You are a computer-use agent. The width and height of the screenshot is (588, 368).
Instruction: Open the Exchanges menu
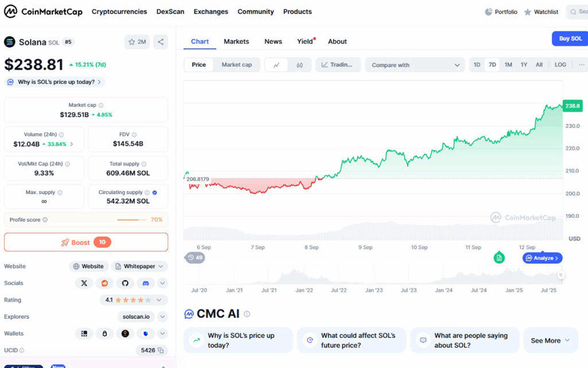pyautogui.click(x=211, y=11)
